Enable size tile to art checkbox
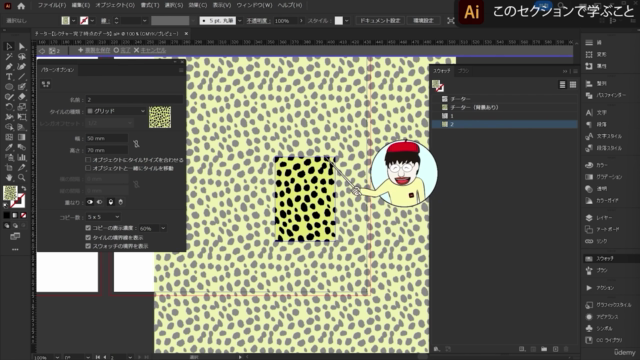Image resolution: width=640 pixels, height=360 pixels. 88,160
